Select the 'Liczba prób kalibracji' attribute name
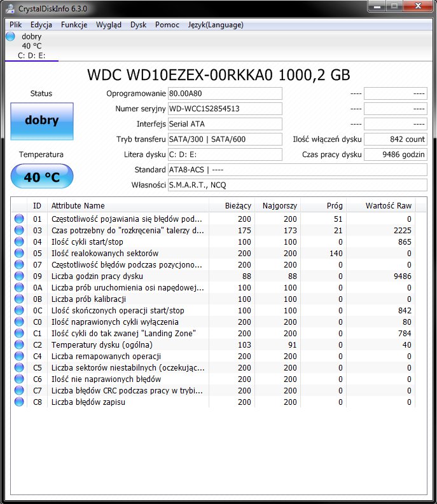Image resolution: width=437 pixels, height=504 pixels. [x=88, y=299]
